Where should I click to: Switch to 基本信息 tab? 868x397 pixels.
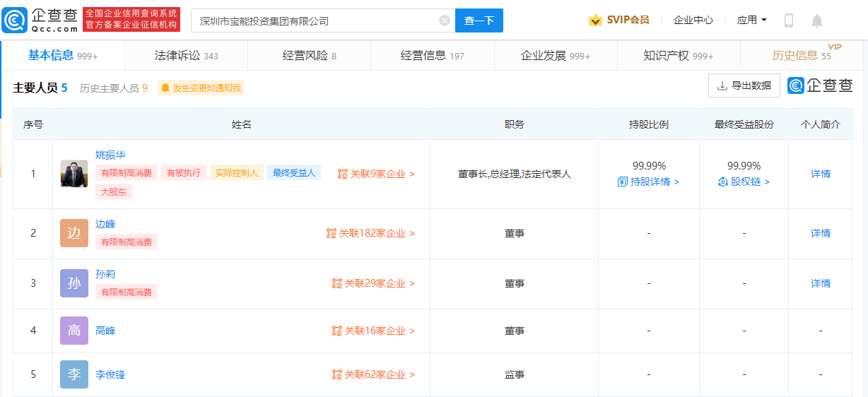(x=62, y=55)
